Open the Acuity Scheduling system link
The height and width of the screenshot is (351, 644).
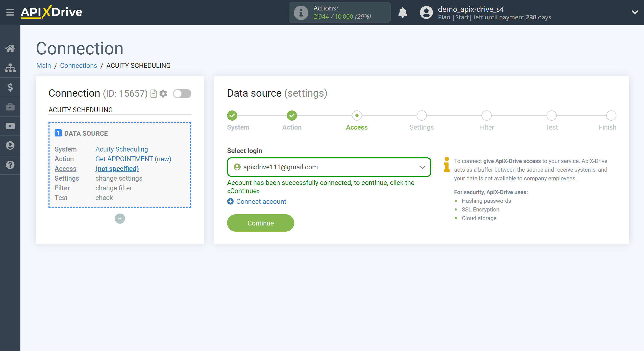122,149
